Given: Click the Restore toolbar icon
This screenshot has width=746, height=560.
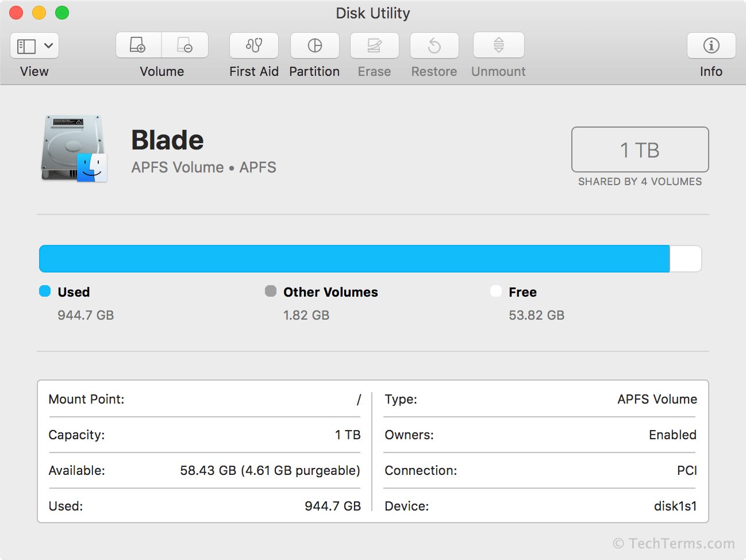Looking at the screenshot, I should [x=434, y=45].
